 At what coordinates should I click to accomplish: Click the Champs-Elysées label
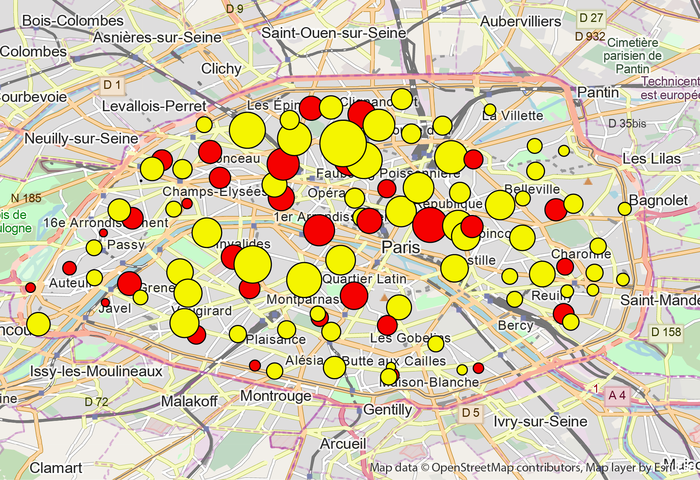214,192
